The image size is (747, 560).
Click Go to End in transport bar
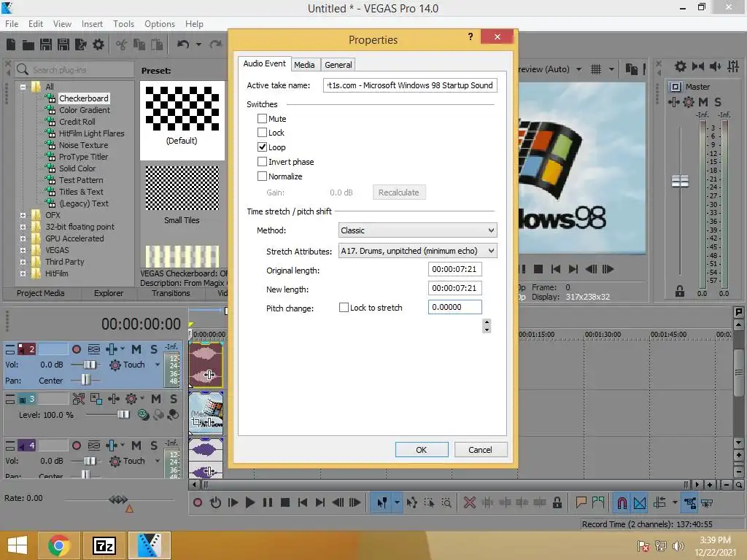coord(320,503)
